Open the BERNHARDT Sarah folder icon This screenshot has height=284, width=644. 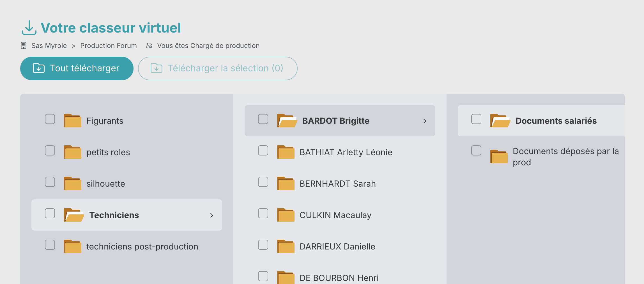(x=286, y=184)
